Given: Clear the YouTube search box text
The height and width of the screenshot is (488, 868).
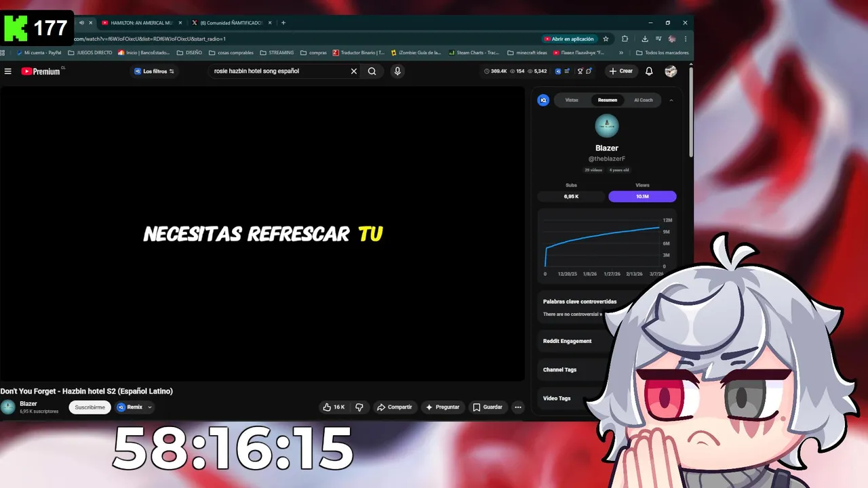Looking at the screenshot, I should 353,71.
